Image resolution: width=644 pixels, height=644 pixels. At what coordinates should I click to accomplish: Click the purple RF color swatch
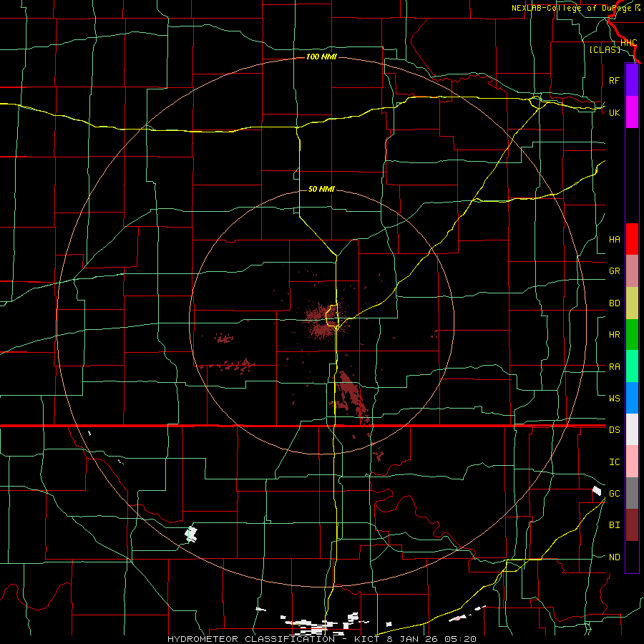632,79
